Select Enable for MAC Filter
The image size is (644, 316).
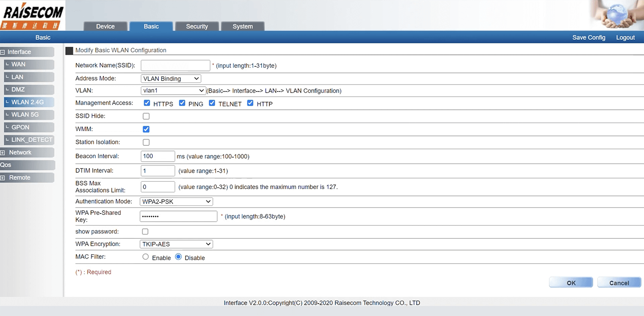(146, 257)
